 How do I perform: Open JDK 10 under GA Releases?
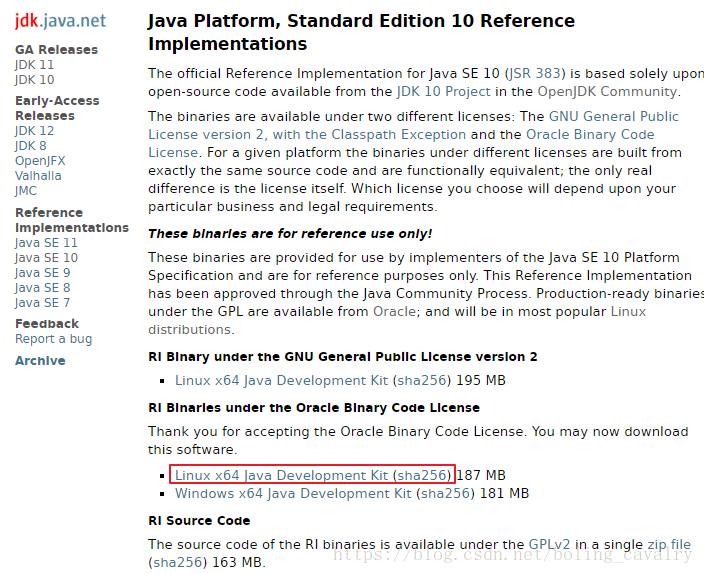pyautogui.click(x=35, y=79)
